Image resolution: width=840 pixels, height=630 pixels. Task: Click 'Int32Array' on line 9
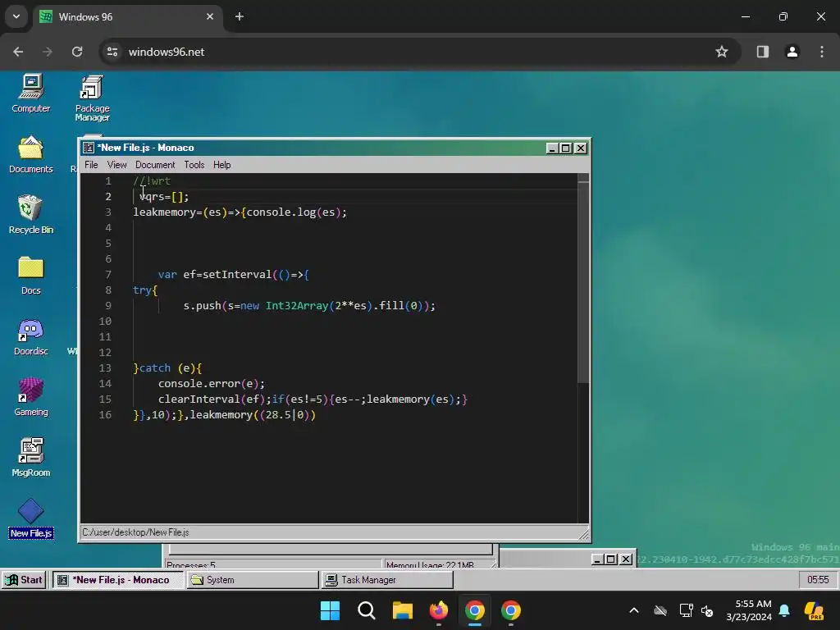[x=297, y=305]
